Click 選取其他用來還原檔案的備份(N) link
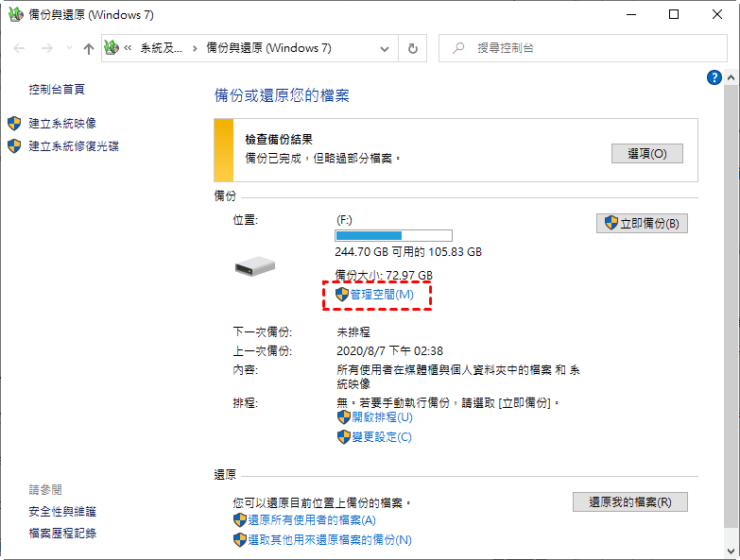The width and height of the screenshot is (740, 560). 330,540
